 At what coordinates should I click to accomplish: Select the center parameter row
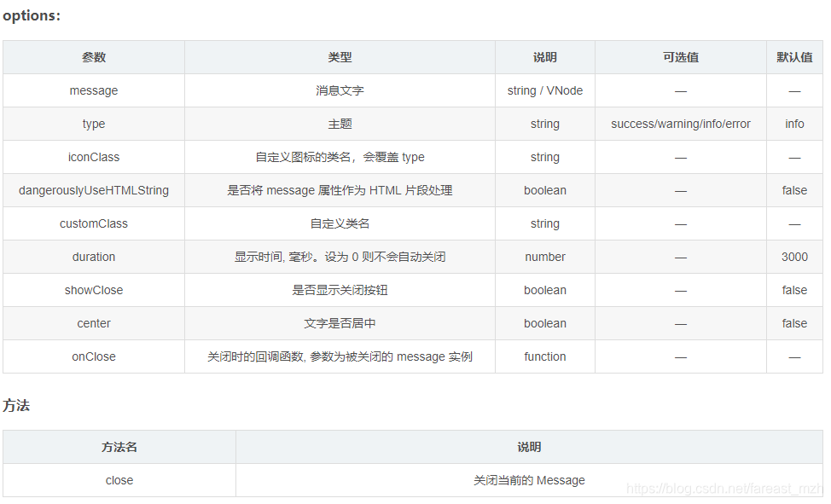coord(93,323)
